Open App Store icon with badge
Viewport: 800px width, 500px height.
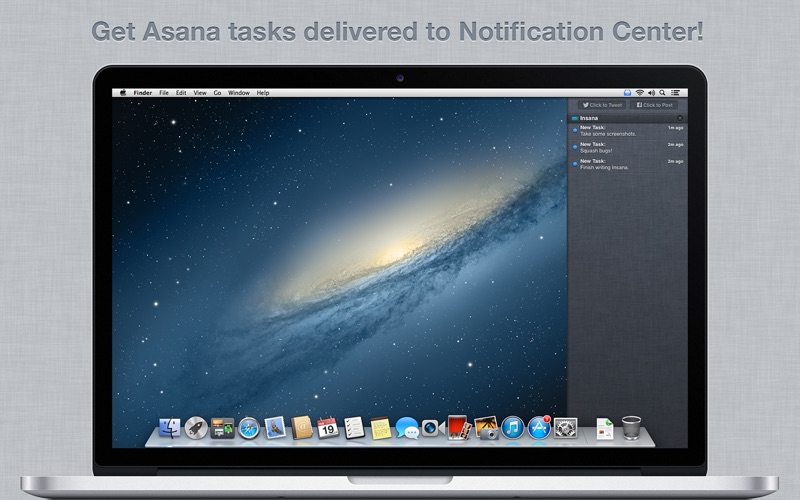(x=539, y=428)
